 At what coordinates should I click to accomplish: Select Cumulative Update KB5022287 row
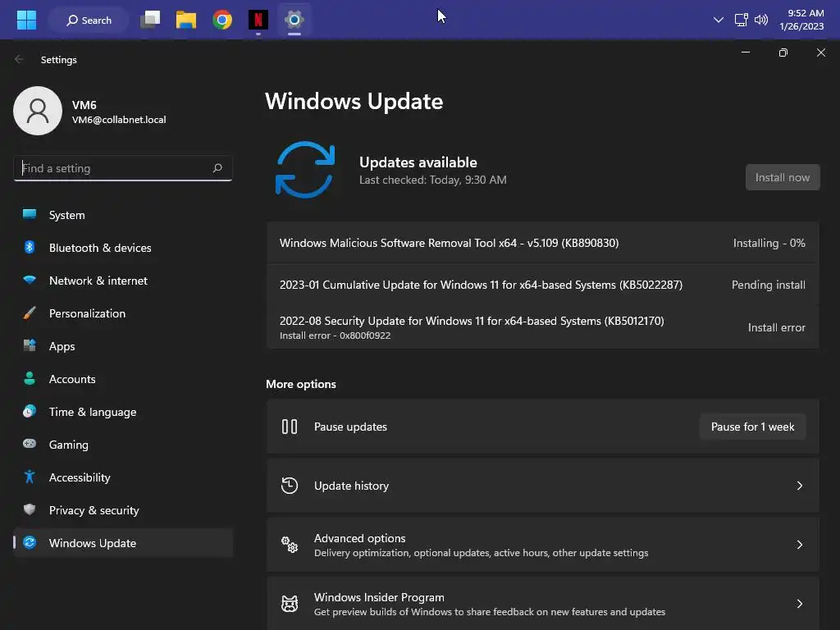543,285
